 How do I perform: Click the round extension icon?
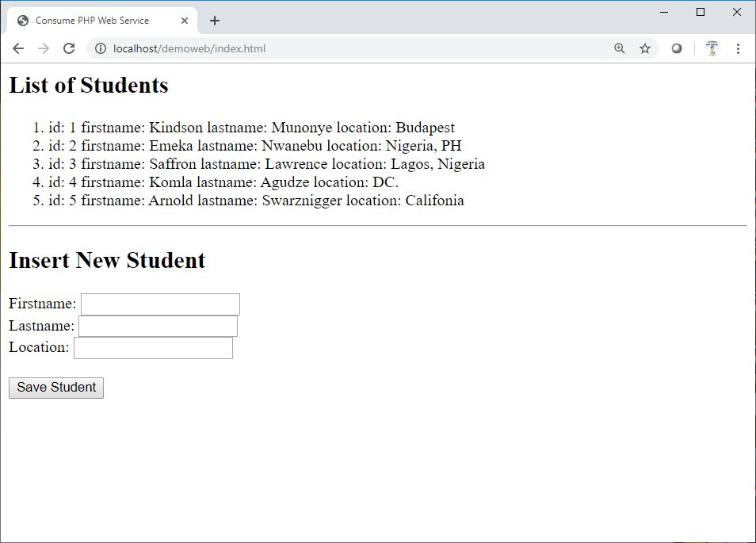pos(677,48)
